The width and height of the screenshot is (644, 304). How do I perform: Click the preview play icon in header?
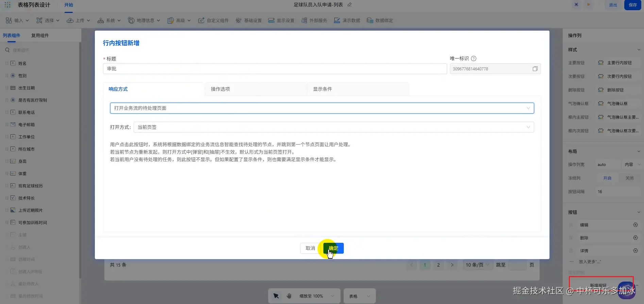click(589, 5)
